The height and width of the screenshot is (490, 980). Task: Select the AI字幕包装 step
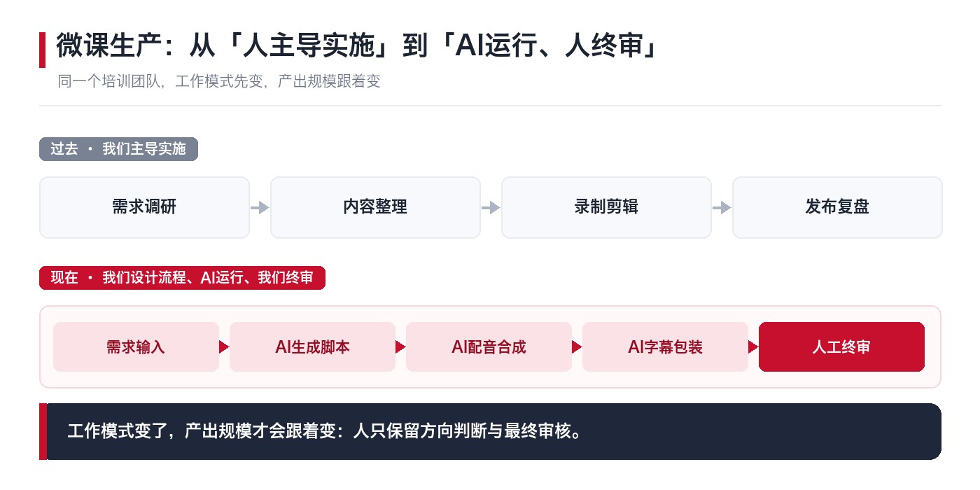(665, 346)
